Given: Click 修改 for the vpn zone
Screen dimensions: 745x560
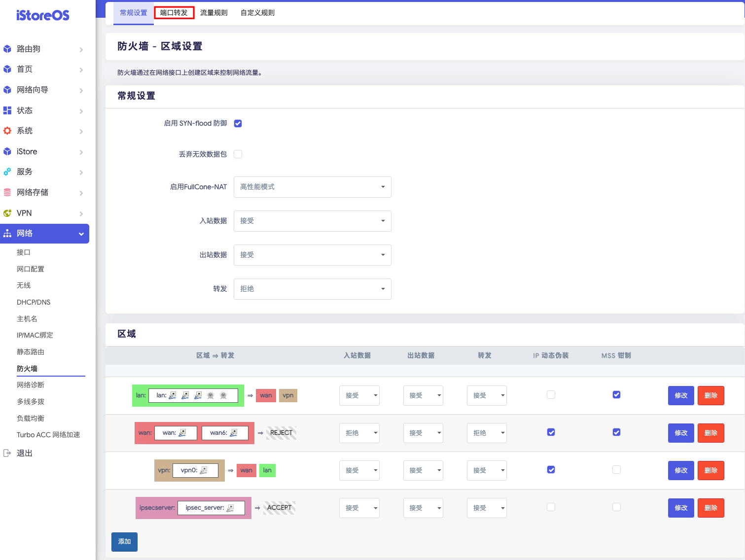Looking at the screenshot, I should (x=680, y=470).
